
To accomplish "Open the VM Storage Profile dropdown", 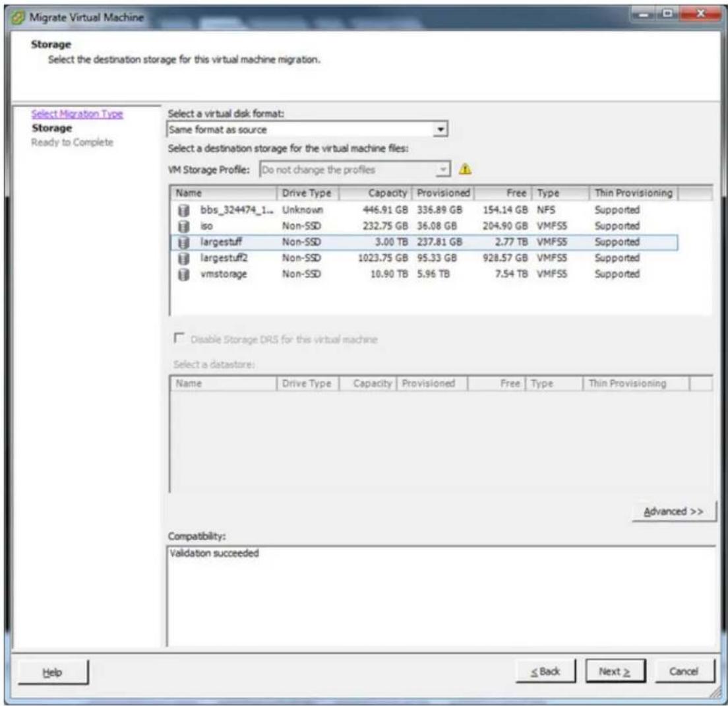I will point(443,170).
